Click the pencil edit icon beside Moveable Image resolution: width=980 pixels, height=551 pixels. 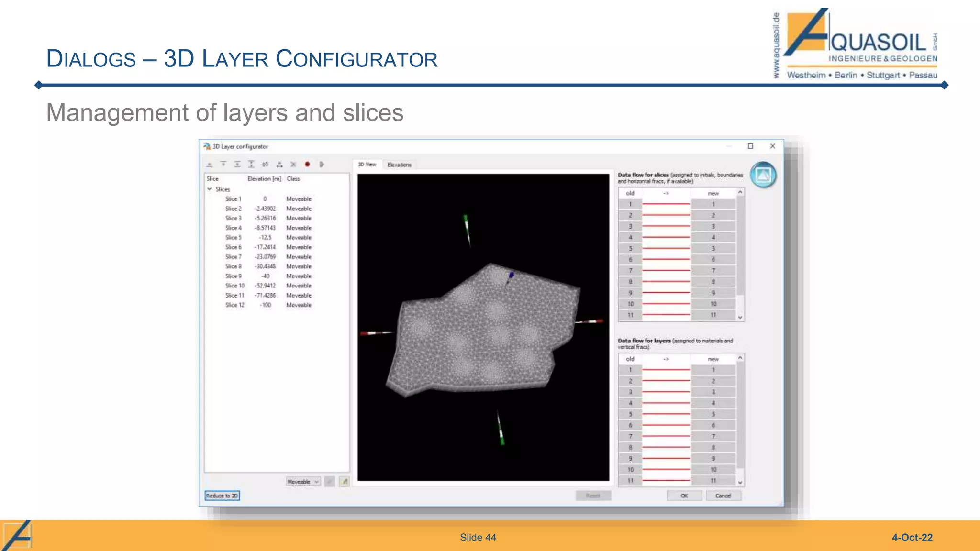pos(344,482)
